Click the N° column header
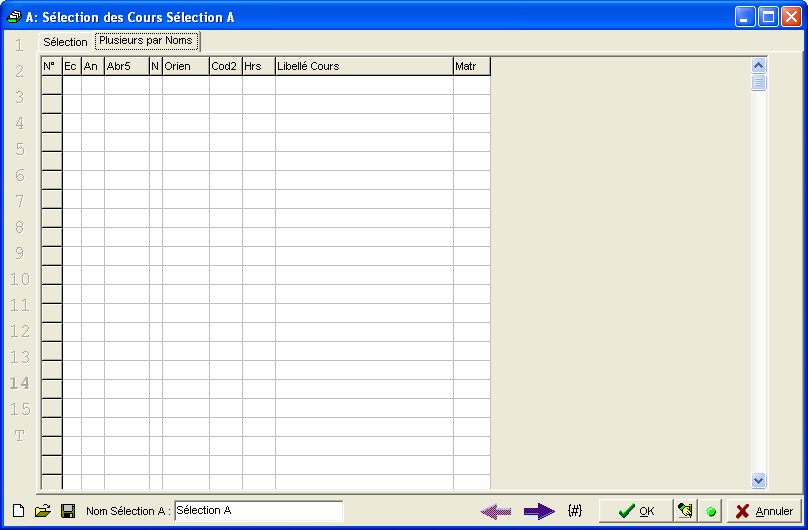This screenshot has width=808, height=530. (x=52, y=66)
